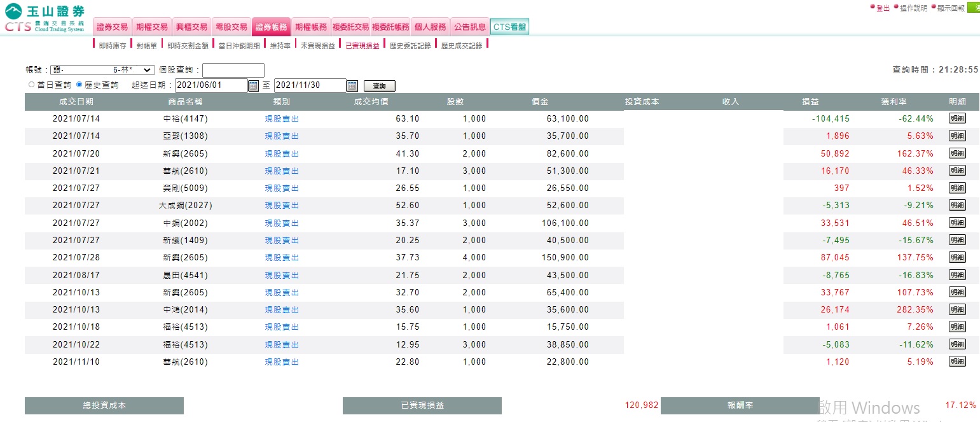The width and height of the screenshot is (980, 422).
Task: Click the 玉山證券 logo
Action: pyautogui.click(x=45, y=18)
